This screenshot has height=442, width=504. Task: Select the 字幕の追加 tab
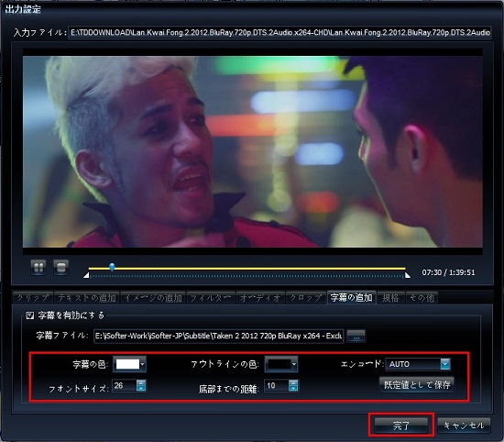click(351, 297)
